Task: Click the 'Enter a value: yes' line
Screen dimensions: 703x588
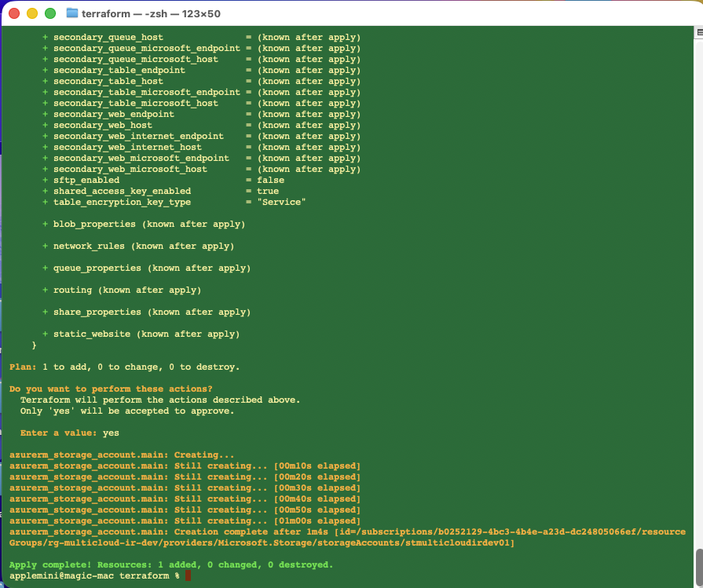Action: (69, 433)
